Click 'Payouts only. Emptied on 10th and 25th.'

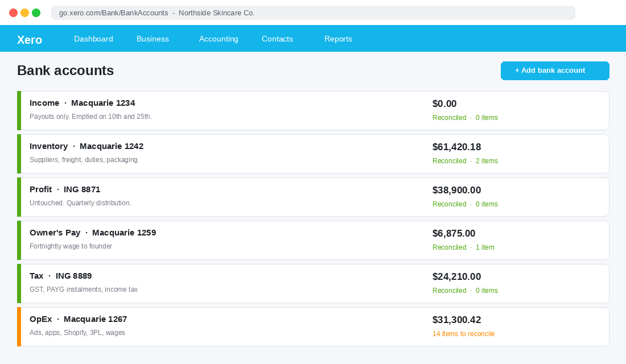pos(90,117)
